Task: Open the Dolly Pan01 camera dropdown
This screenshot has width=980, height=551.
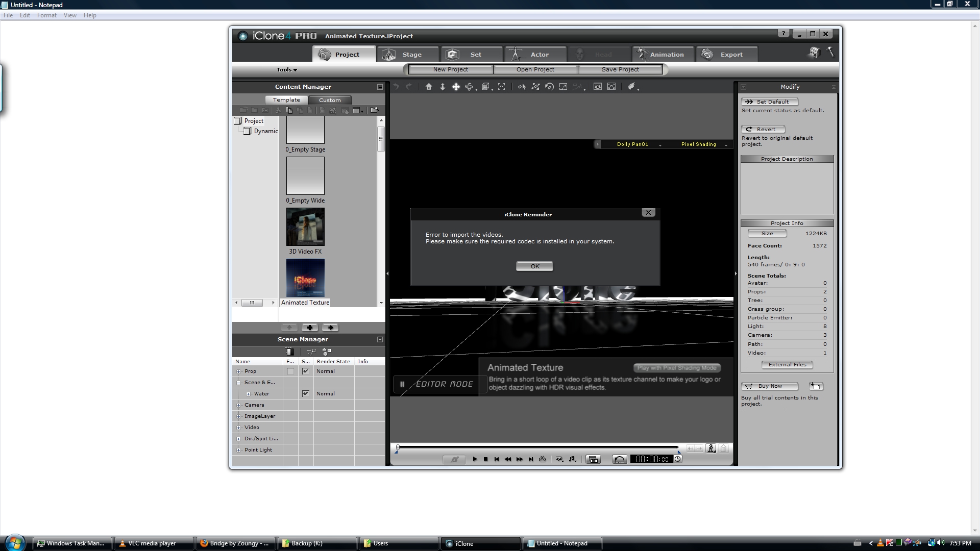Action: pyautogui.click(x=660, y=145)
